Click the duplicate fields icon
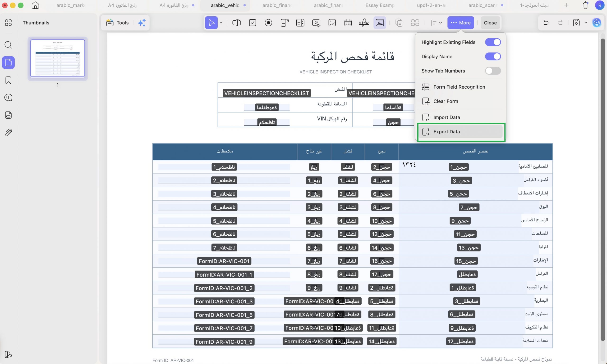The width and height of the screenshot is (607, 364). 399,23
